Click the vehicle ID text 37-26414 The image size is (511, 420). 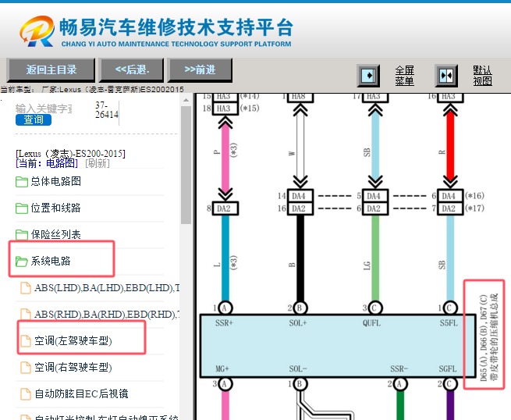107,110
